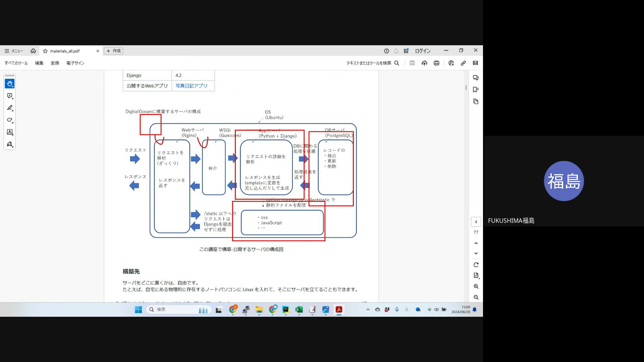This screenshot has width=644, height=362.
Task: Open the fill and sign tool
Action: pyautogui.click(x=10, y=144)
